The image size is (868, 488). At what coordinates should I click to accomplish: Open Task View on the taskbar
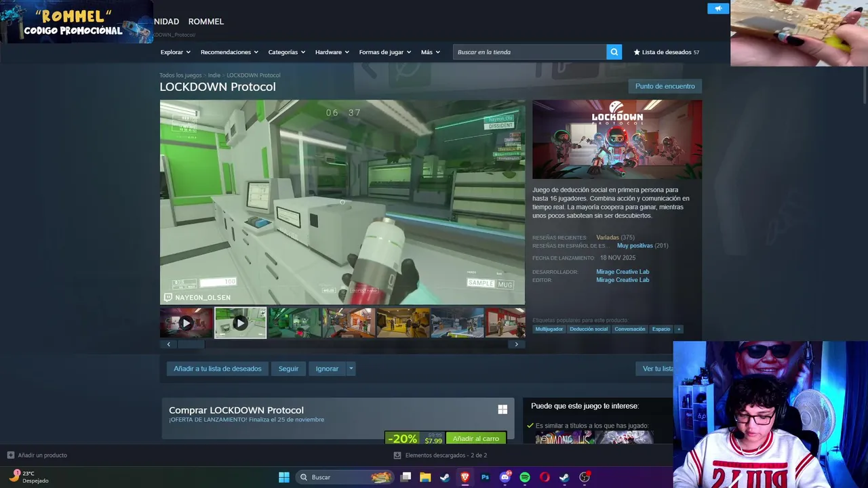(406, 477)
